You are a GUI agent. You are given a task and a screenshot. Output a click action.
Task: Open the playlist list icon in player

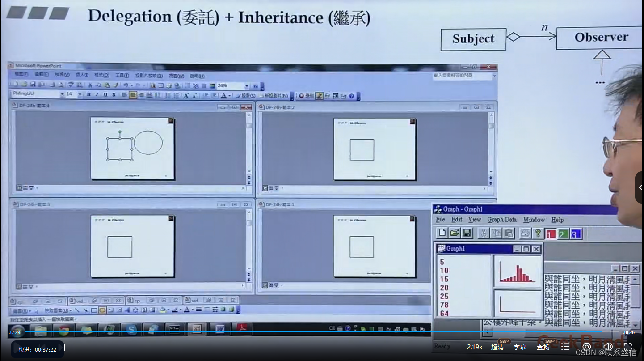565,347
